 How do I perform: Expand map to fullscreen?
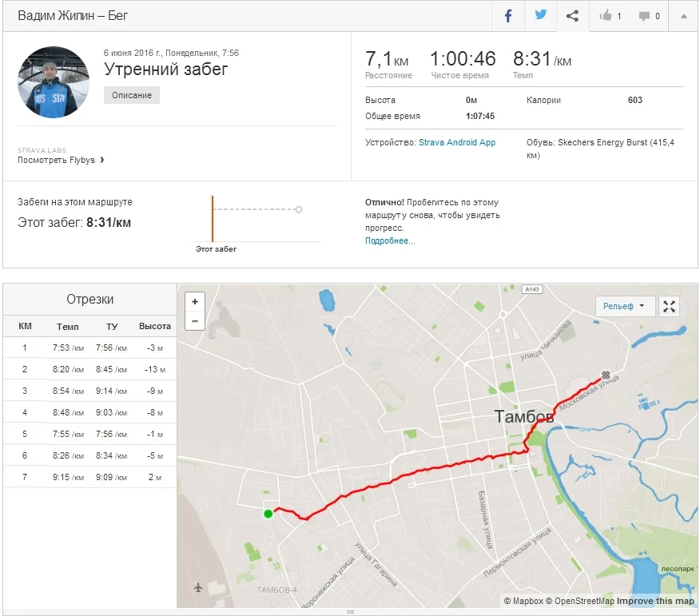670,306
